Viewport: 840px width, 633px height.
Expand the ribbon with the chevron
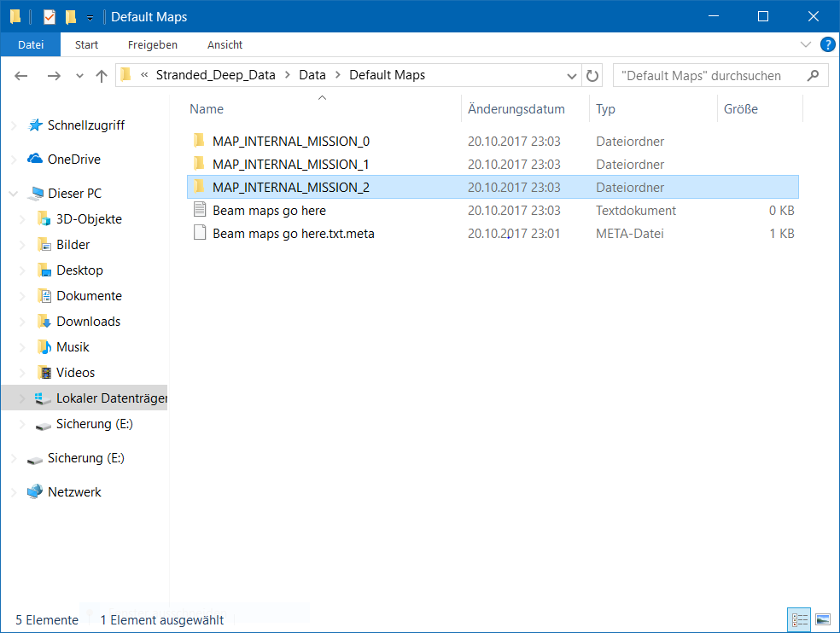806,44
